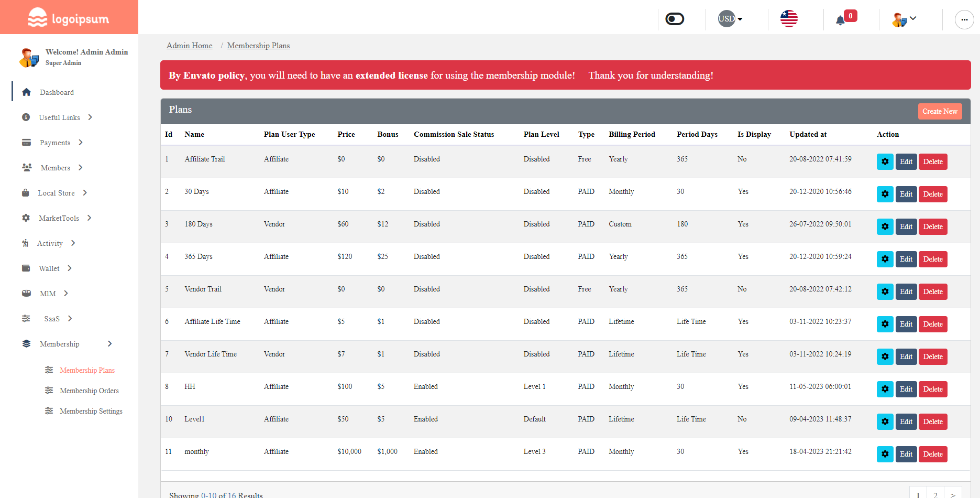Open the USD currency dropdown

pyautogui.click(x=729, y=19)
